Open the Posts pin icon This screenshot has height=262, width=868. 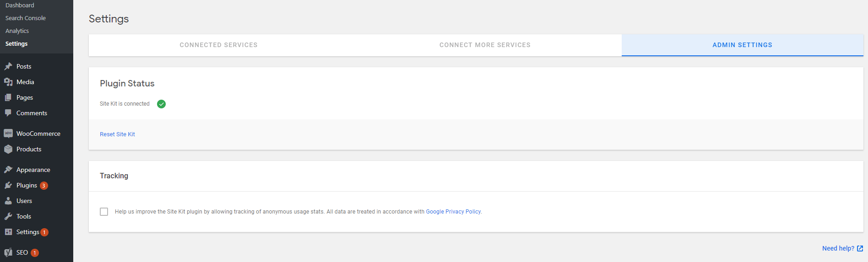tap(8, 66)
